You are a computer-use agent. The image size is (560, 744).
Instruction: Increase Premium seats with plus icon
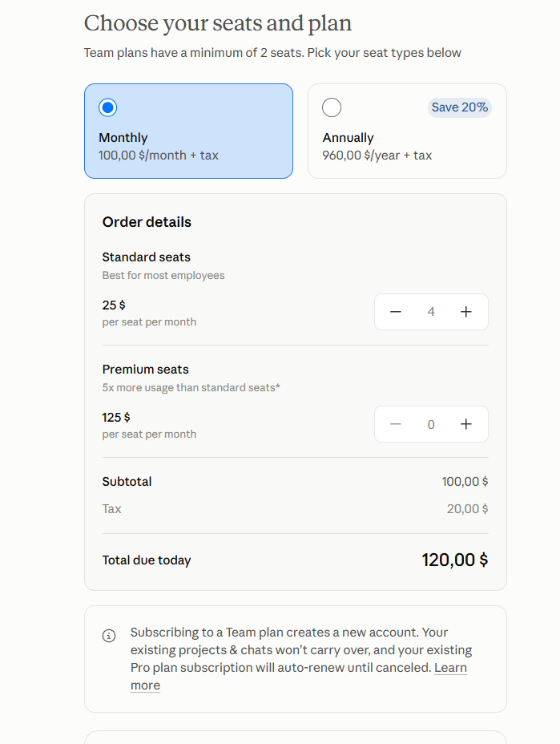(x=466, y=424)
